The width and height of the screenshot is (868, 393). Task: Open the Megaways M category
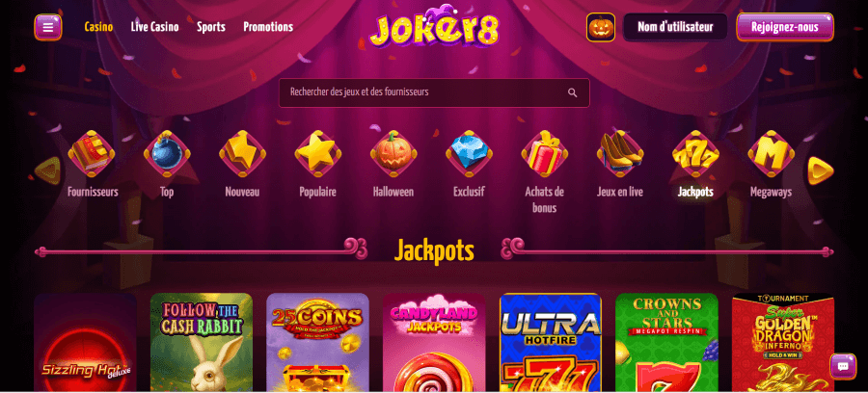tap(772, 153)
